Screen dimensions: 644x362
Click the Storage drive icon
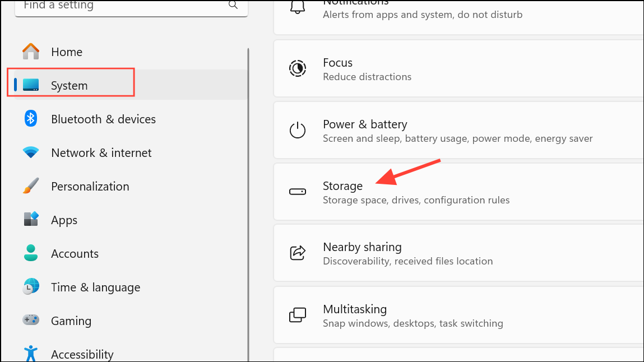pos(298,192)
